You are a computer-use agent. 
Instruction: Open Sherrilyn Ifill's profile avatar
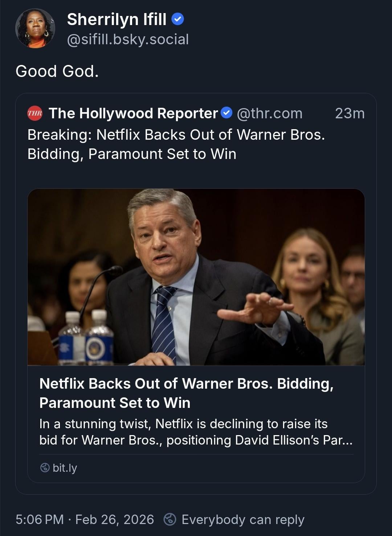coord(35,28)
